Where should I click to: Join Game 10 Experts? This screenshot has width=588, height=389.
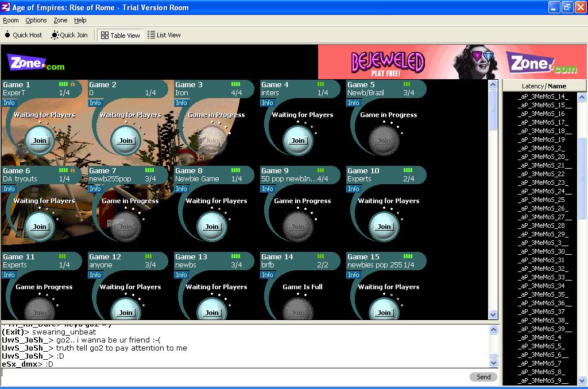(384, 227)
